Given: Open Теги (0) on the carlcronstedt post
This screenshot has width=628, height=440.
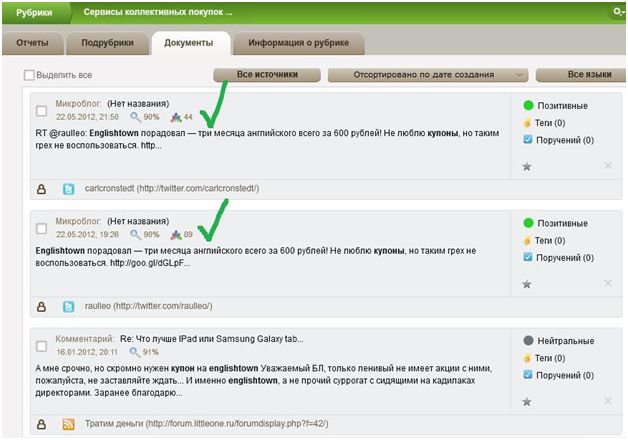Looking at the screenshot, I should 550,123.
